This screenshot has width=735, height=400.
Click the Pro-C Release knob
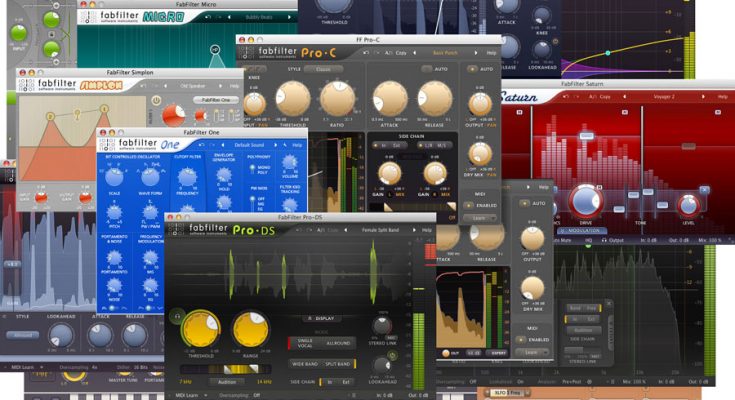point(435,100)
